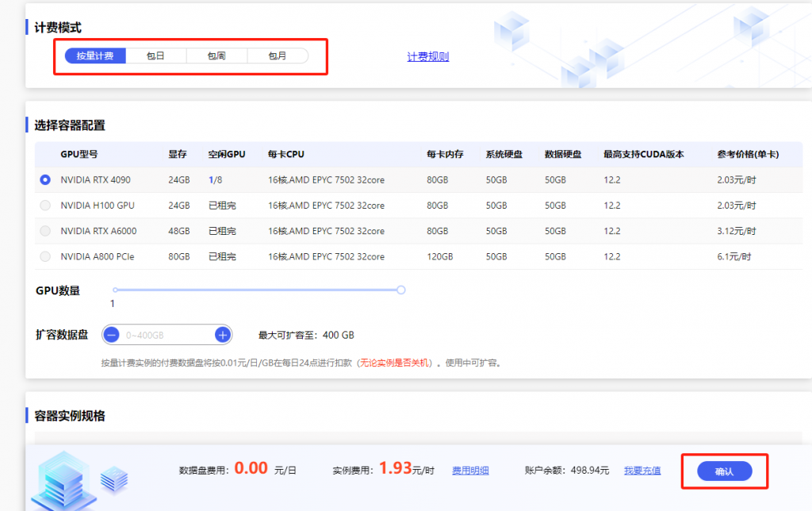The image size is (812, 511).
Task: Click the 空闲GPU column header
Action: [x=227, y=154]
